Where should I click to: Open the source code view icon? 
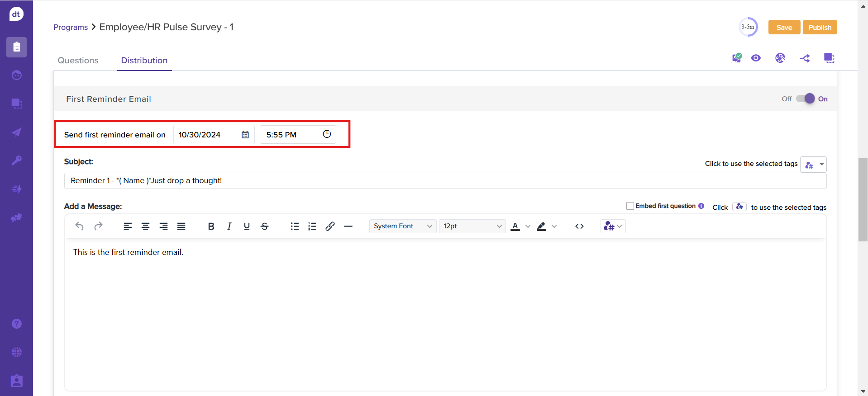[579, 226]
